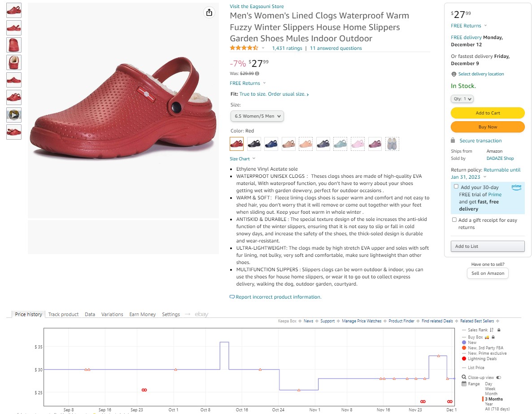Play the product video thumbnail
Viewport: 532px width, 414px height.
pos(14,115)
